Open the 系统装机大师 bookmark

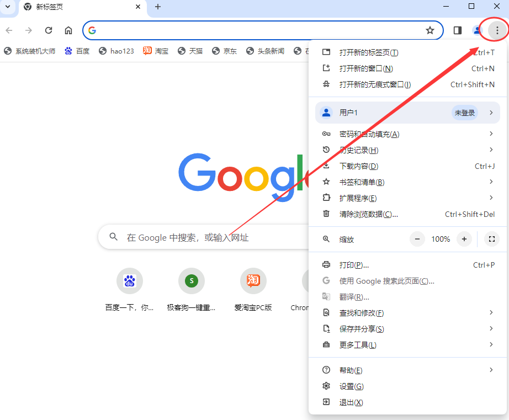pyautogui.click(x=30, y=51)
